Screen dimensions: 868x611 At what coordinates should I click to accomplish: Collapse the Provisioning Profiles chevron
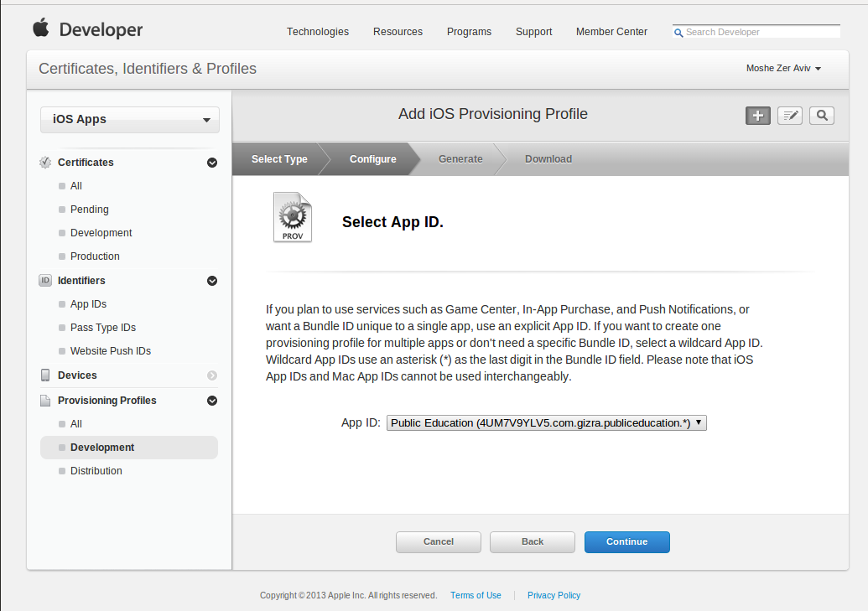click(212, 401)
